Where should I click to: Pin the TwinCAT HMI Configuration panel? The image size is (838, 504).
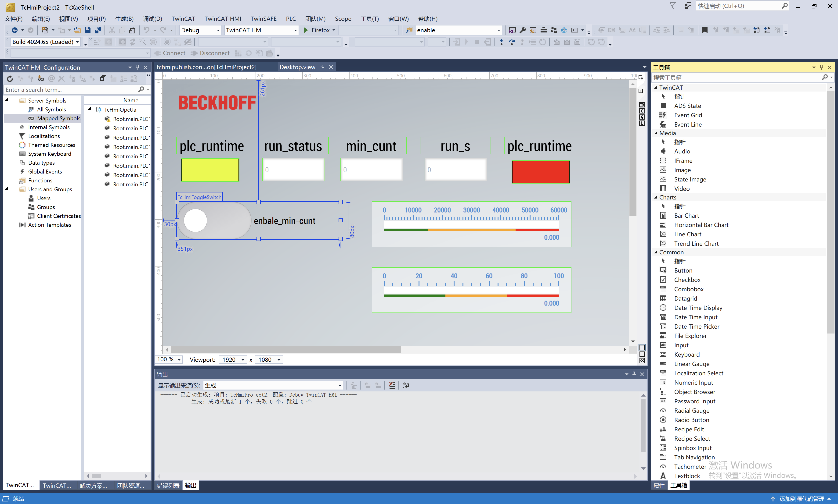[138, 67]
